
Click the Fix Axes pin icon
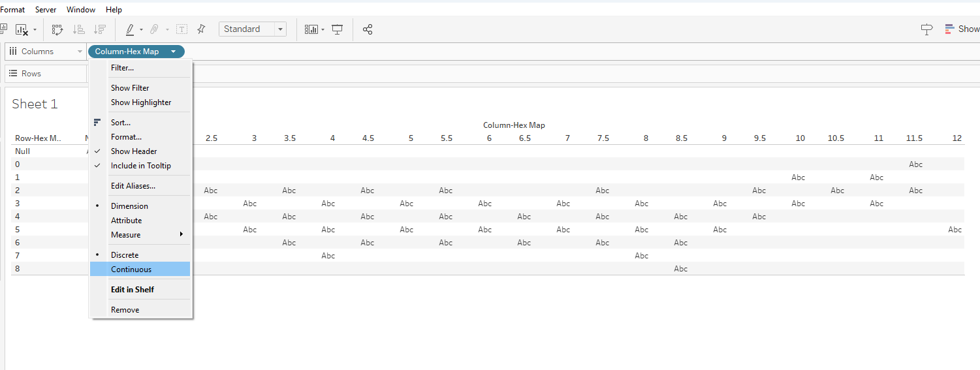click(x=201, y=29)
